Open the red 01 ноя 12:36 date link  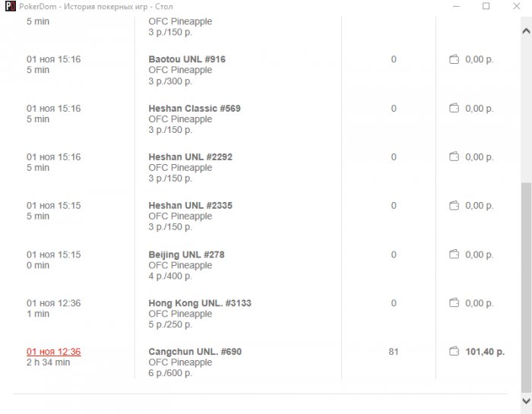pos(53,352)
